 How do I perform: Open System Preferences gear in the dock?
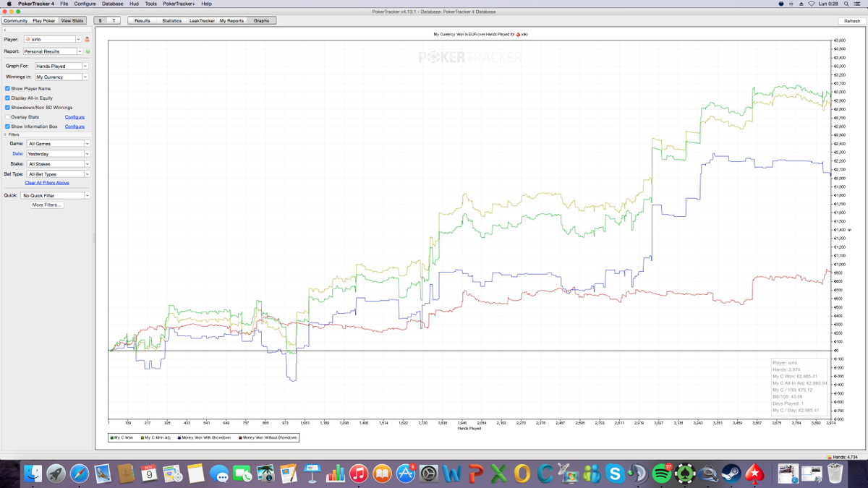(429, 474)
